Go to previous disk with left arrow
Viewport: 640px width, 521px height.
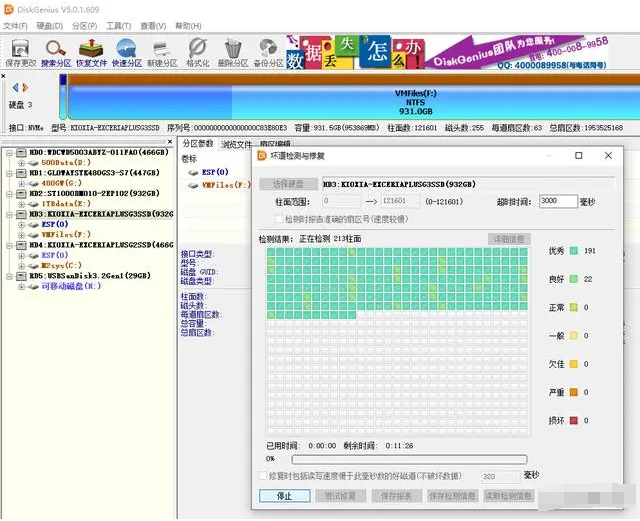[x=16, y=87]
